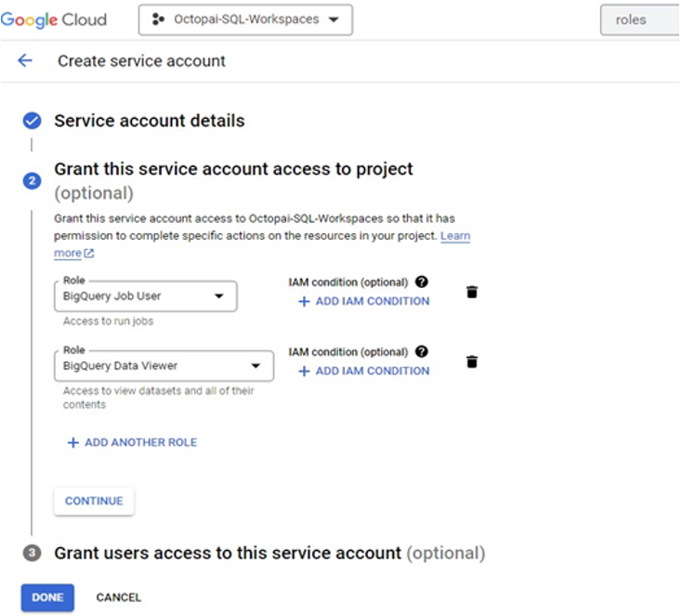Delete the BigQuery Data Viewer role row
This screenshot has width=682, height=616.
[472, 361]
